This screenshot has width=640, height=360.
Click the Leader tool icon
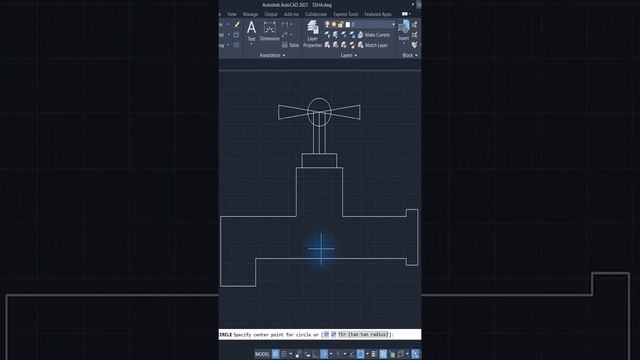(x=284, y=35)
